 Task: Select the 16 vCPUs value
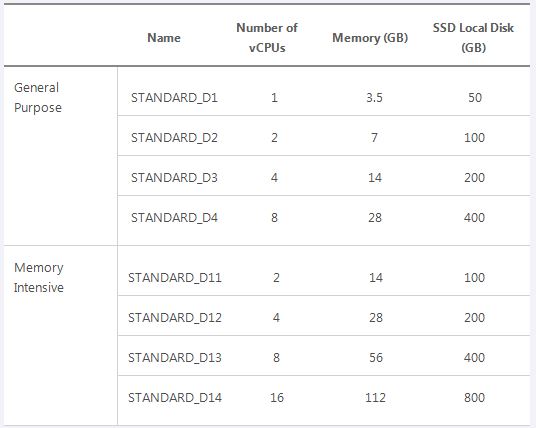pyautogui.click(x=277, y=398)
